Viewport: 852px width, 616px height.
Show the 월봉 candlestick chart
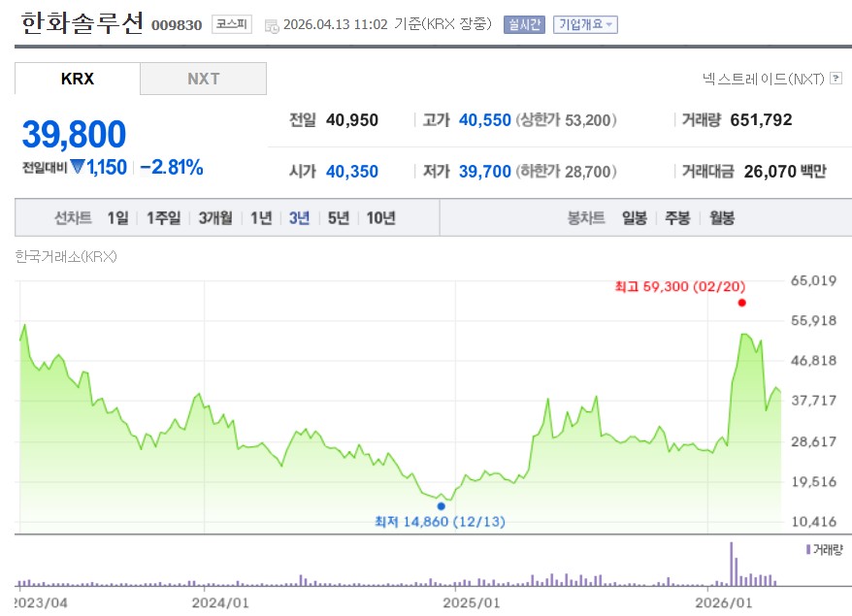(x=722, y=218)
